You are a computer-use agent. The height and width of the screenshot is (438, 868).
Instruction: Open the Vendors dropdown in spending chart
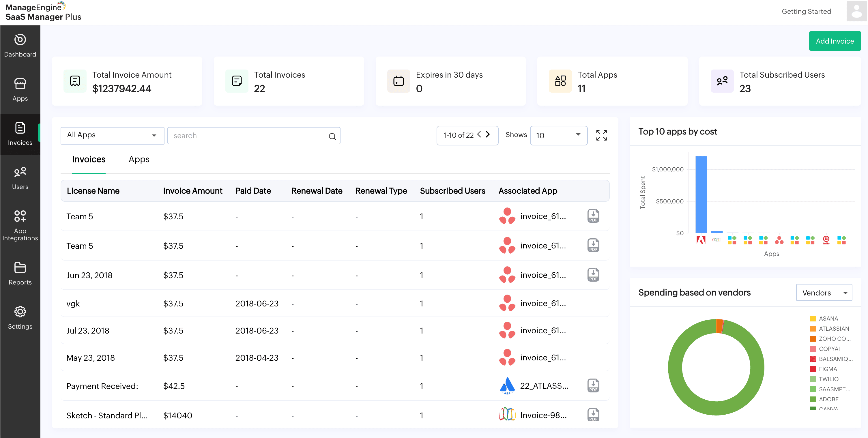(824, 293)
